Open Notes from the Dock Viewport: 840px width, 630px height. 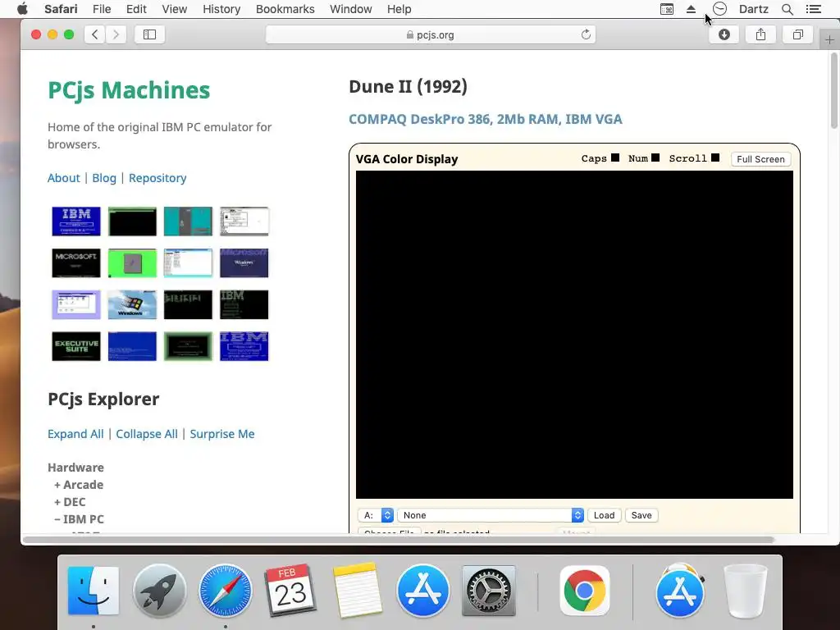pyautogui.click(x=358, y=590)
